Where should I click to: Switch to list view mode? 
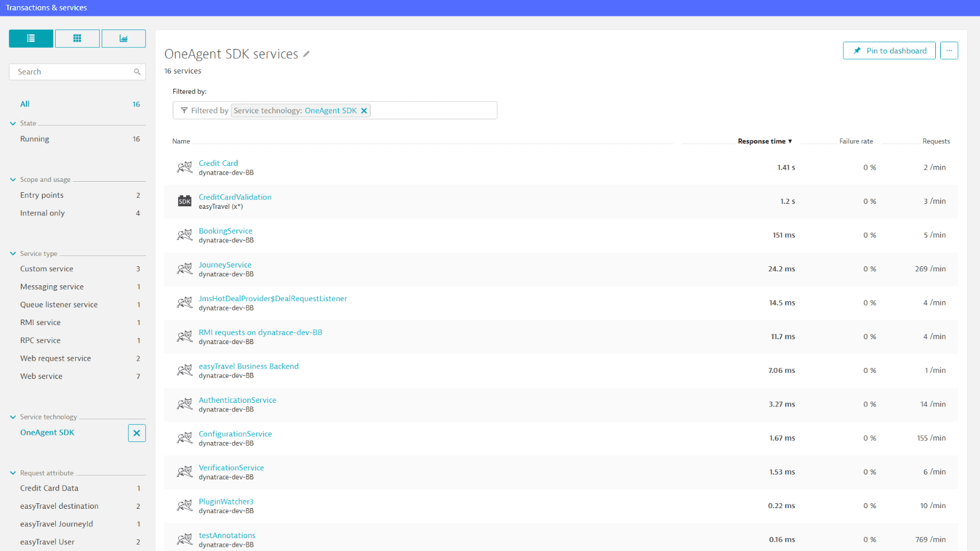pos(31,39)
